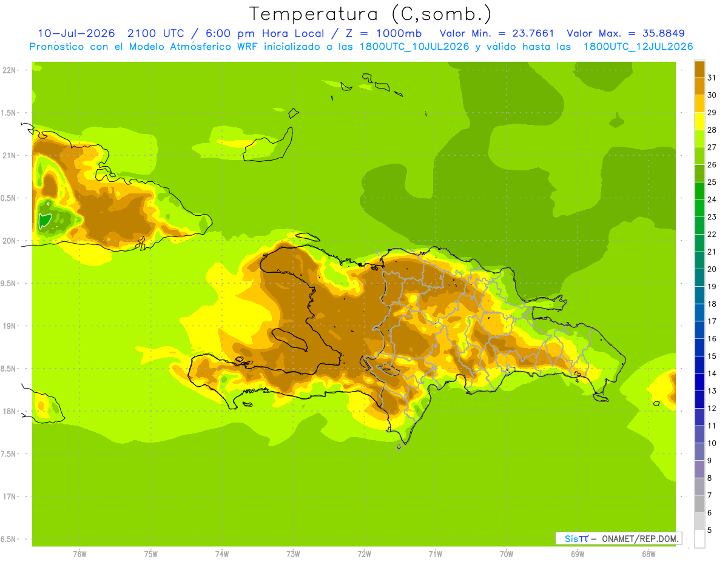The width and height of the screenshot is (728, 562).
Task: Click legend value 5
Action: (x=710, y=530)
